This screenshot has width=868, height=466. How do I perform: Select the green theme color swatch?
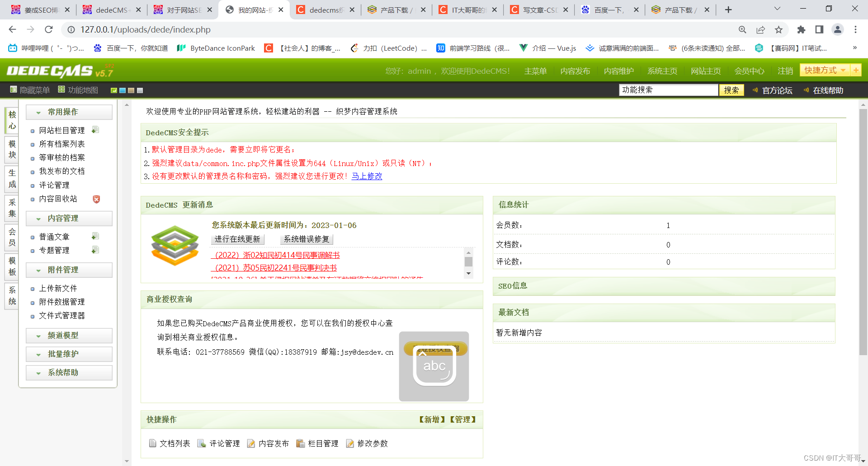(114, 90)
